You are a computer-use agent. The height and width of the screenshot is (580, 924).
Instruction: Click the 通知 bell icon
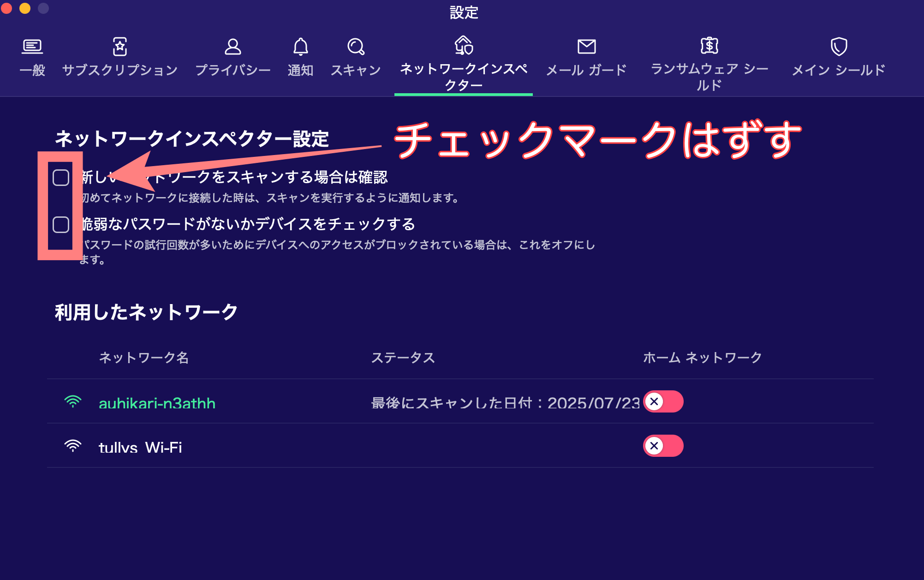(x=301, y=46)
